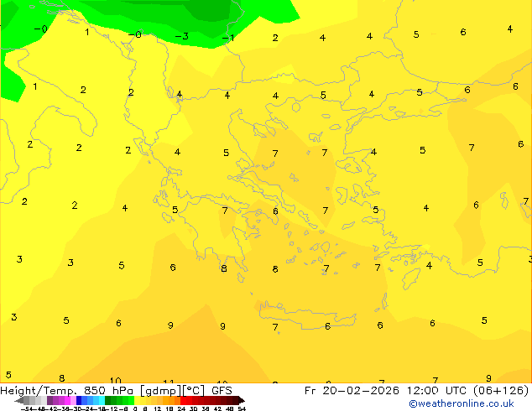Click the 'Fr 20-02-2026 12:00 UTC (06+126)' timestamp

coord(417,390)
